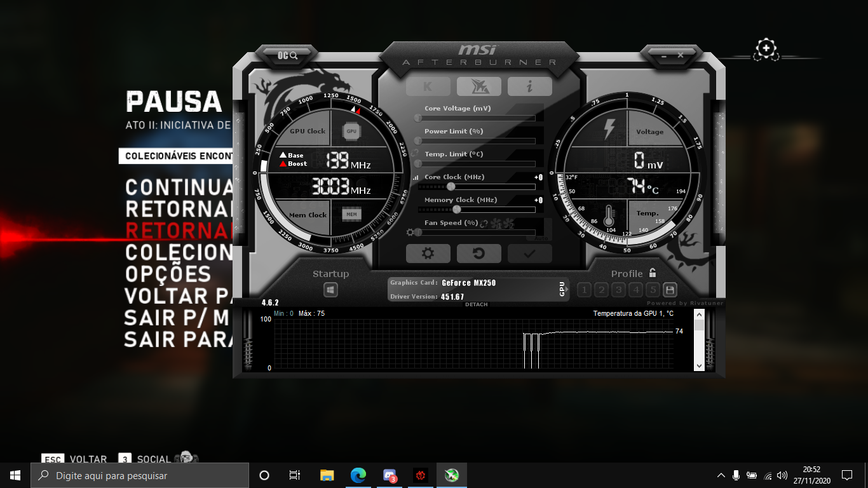
Task: Select profile slot 5
Action: pyautogui.click(x=653, y=290)
